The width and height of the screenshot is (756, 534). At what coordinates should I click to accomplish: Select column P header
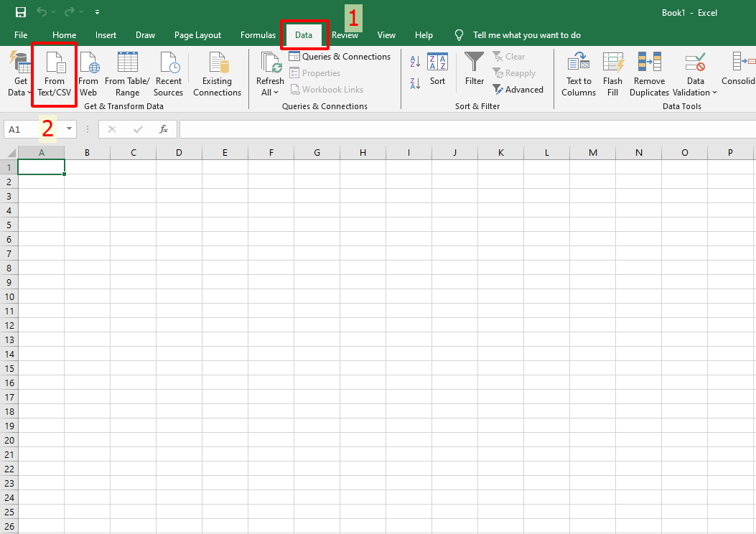coord(730,153)
